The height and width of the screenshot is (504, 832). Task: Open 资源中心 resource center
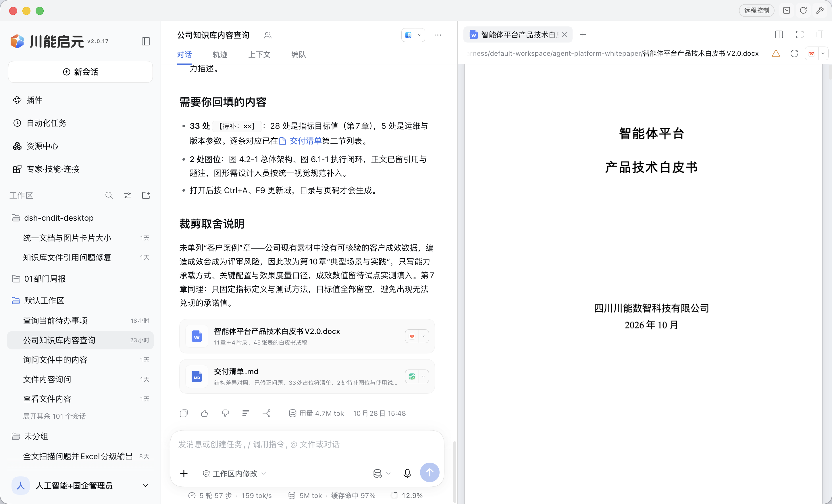coord(80,146)
